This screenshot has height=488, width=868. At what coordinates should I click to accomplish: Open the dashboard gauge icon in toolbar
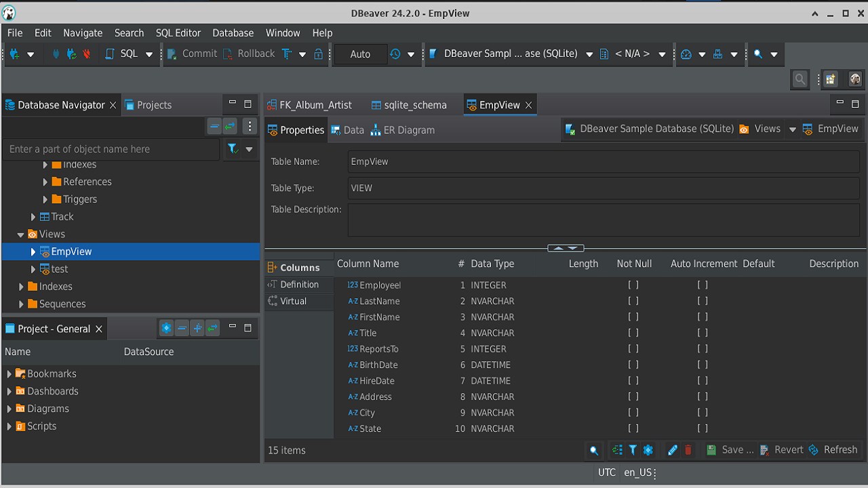tap(686, 54)
